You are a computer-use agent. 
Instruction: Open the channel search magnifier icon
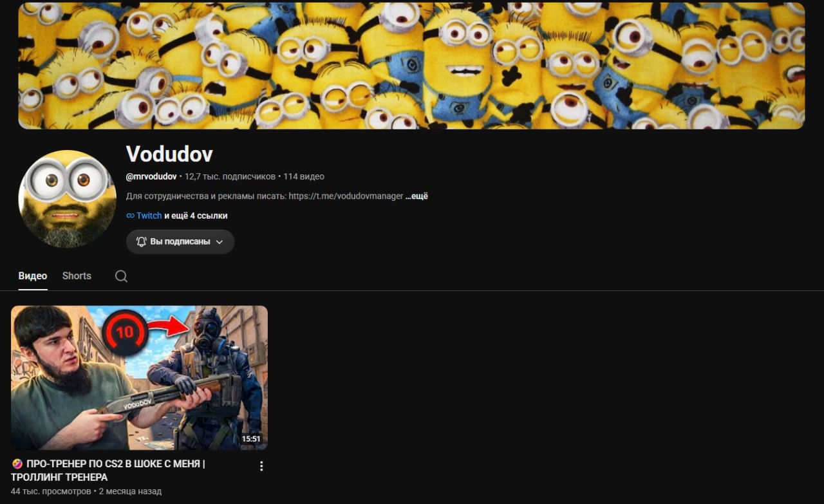point(121,276)
